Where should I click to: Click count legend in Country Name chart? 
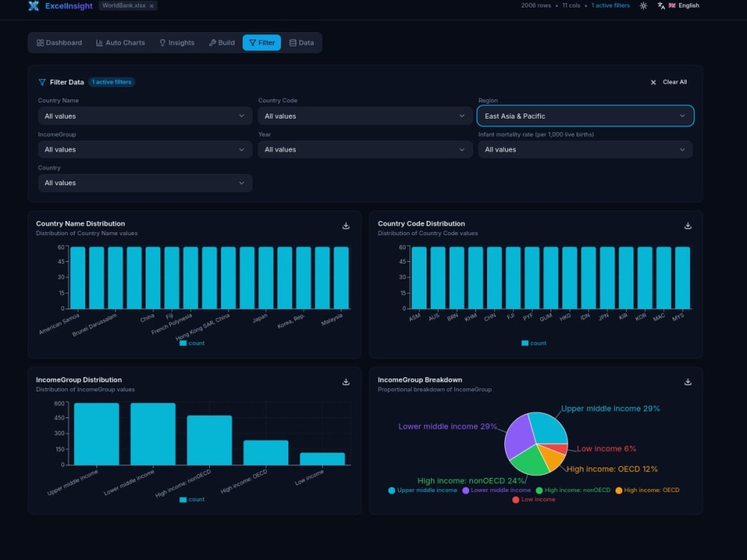click(192, 343)
